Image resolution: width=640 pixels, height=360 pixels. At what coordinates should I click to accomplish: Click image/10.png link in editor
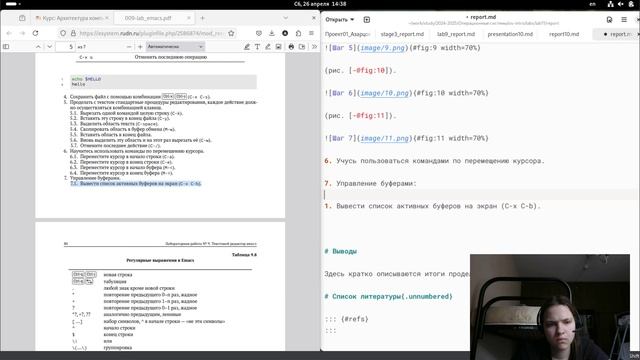(x=384, y=93)
